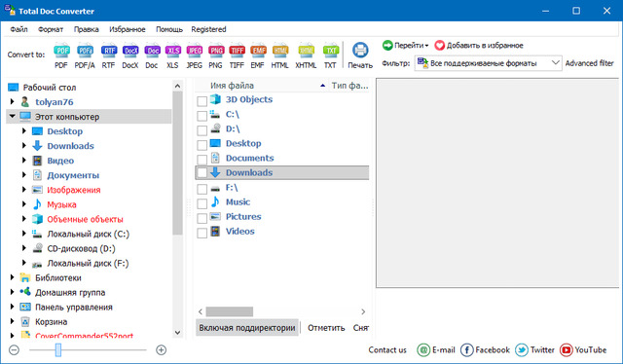Check the Pictures checkbox
The width and height of the screenshot is (623, 364).
coord(202,218)
